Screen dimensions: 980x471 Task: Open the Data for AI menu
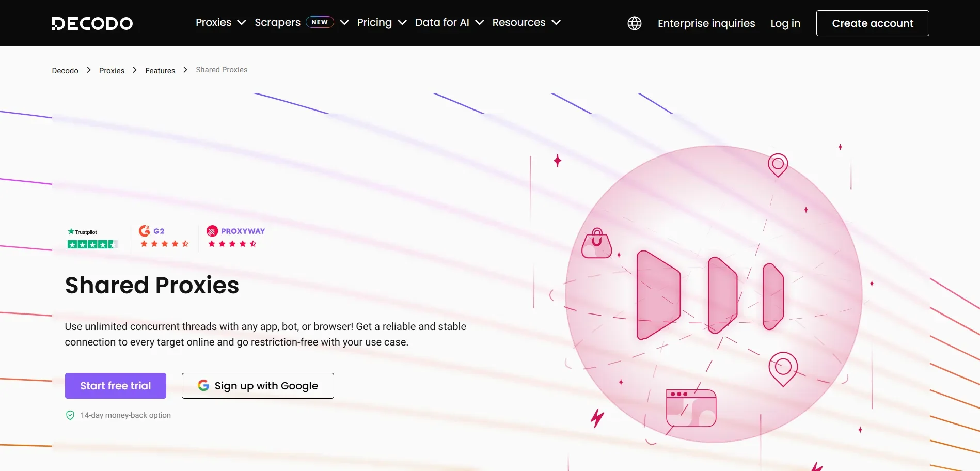point(442,22)
